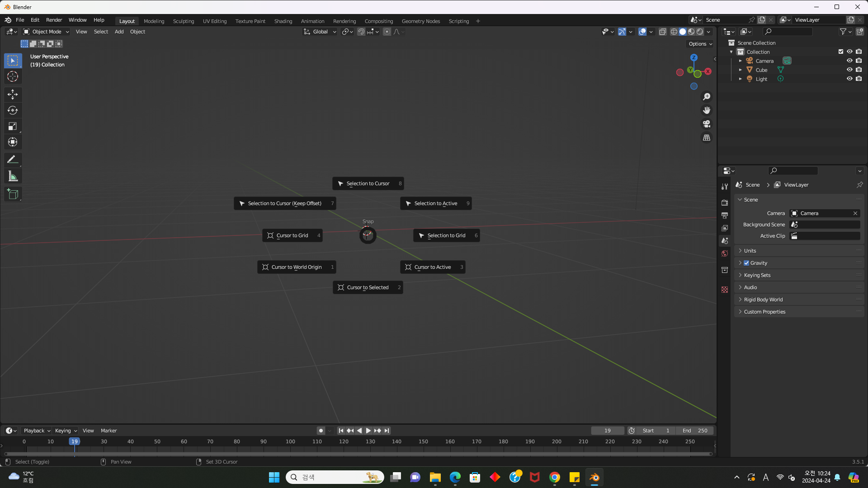This screenshot has width=868, height=488.
Task: Toggle the Gravity checkbox
Action: pos(746,263)
